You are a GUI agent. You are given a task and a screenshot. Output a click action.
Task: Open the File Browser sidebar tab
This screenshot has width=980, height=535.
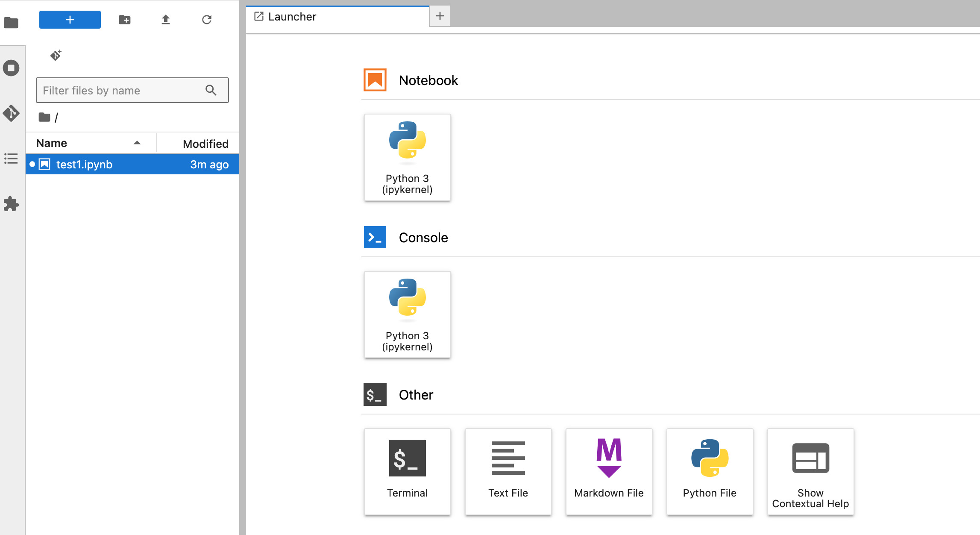point(11,22)
